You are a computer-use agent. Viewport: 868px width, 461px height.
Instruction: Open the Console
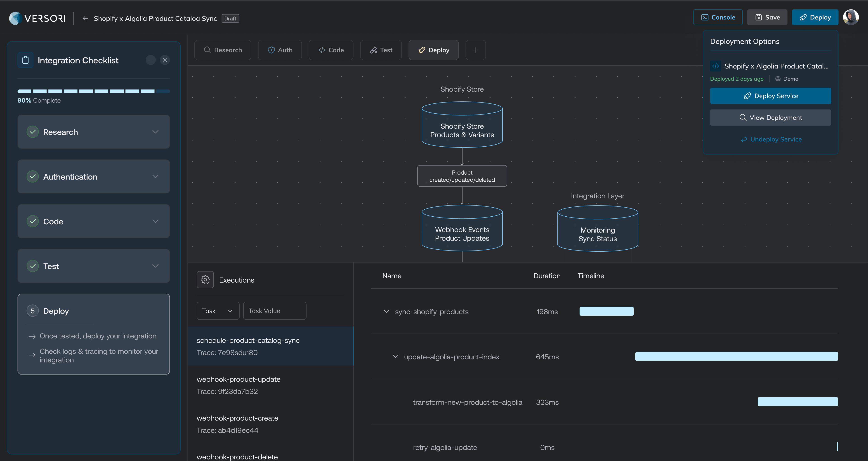pos(718,17)
